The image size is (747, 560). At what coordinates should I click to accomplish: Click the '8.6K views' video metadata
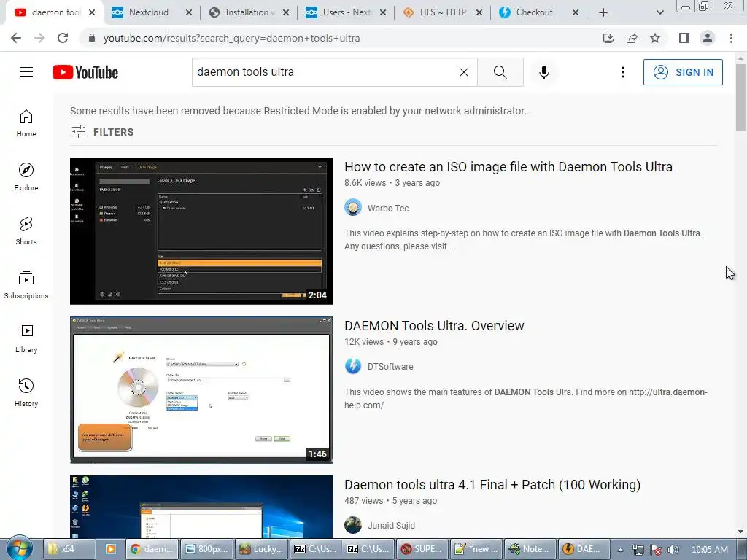(365, 183)
